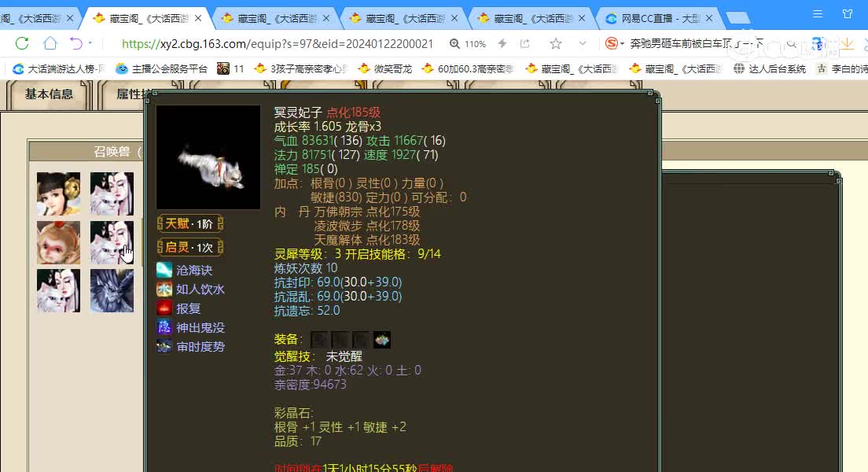Click the share page icon

[x=524, y=43]
